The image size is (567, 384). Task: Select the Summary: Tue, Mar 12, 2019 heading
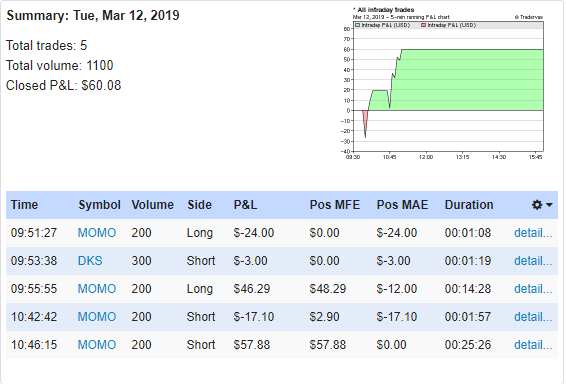click(93, 16)
